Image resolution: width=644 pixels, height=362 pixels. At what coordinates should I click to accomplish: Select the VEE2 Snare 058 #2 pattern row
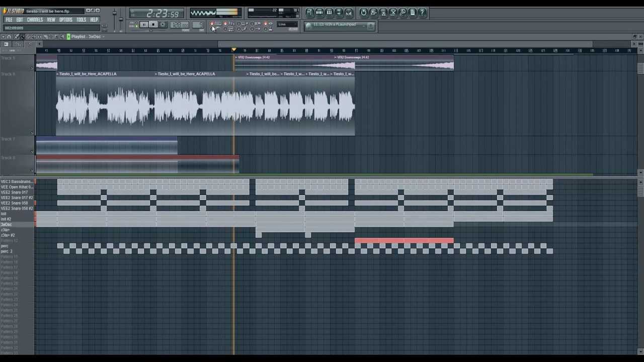[17, 208]
